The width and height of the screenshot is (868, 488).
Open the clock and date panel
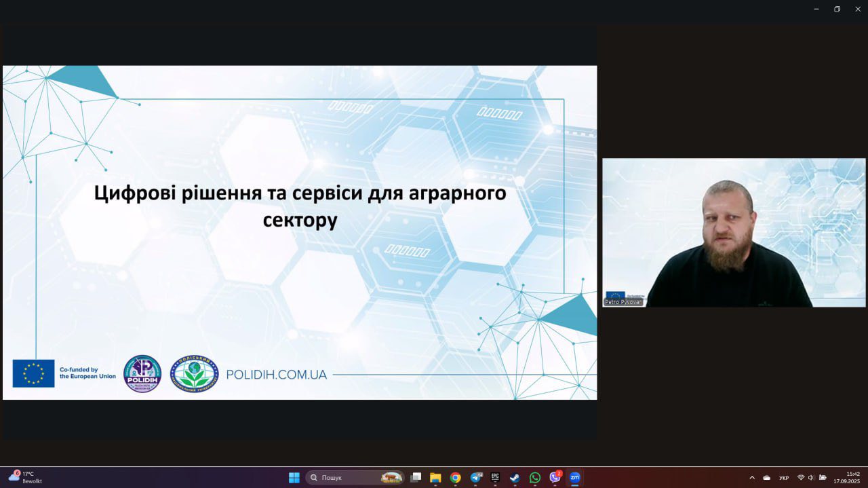(846, 478)
